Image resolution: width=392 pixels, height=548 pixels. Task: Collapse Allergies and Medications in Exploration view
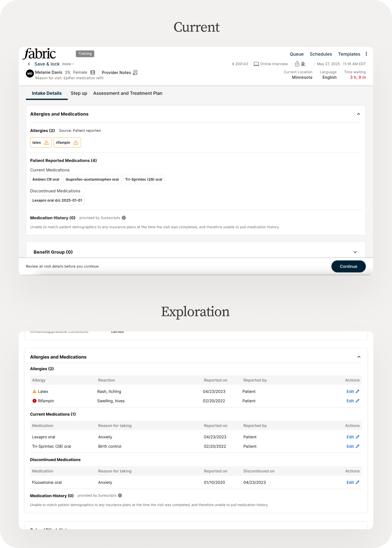coord(359,357)
